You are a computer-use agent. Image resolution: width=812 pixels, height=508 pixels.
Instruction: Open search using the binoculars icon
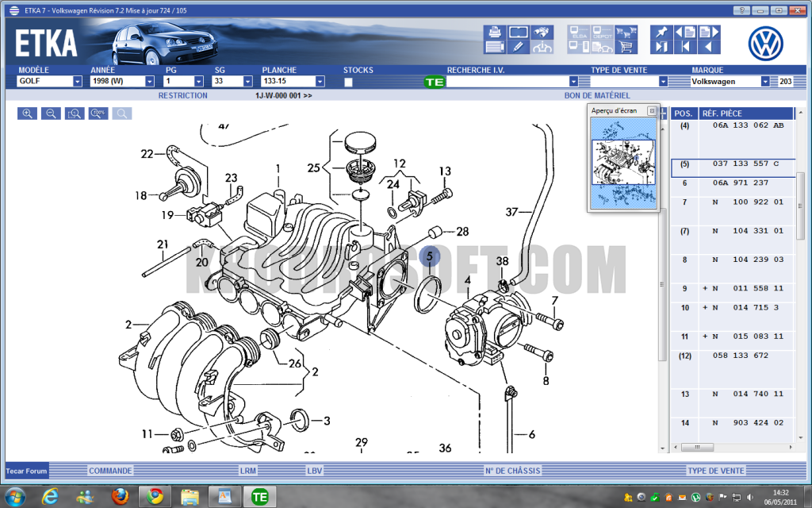(541, 33)
